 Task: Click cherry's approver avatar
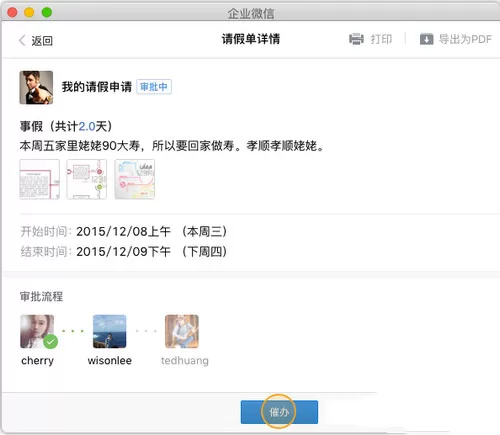37,331
